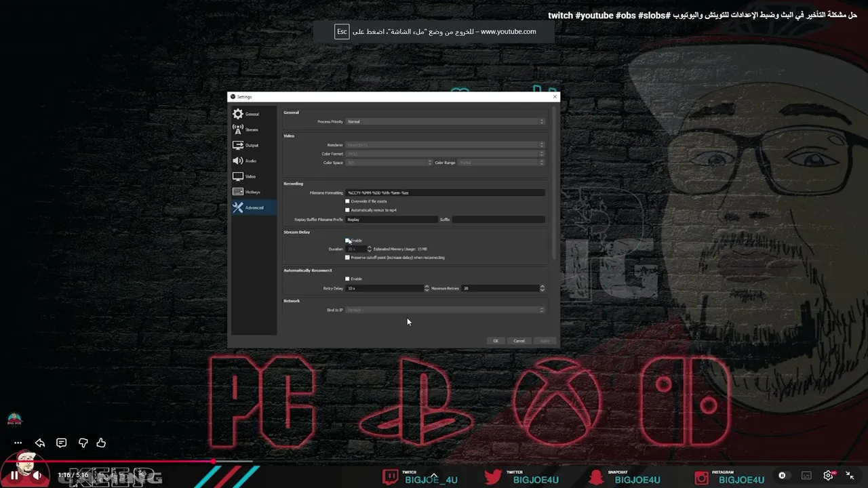The height and width of the screenshot is (488, 868).
Task: Click OK button in Settings
Action: [x=496, y=341]
